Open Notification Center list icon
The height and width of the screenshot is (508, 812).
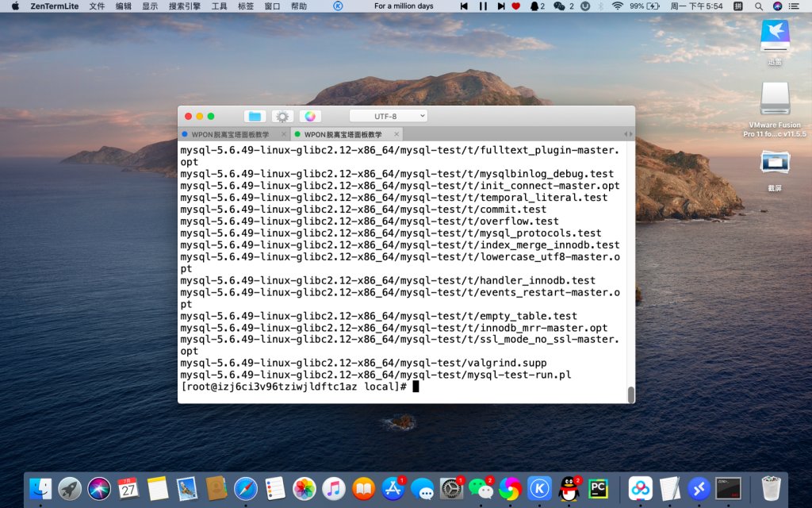tap(794, 6)
